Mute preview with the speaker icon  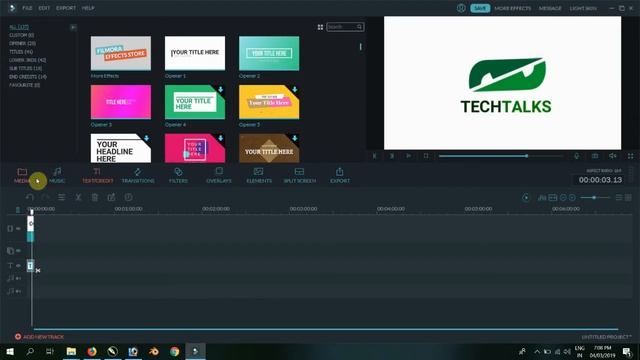613,156
